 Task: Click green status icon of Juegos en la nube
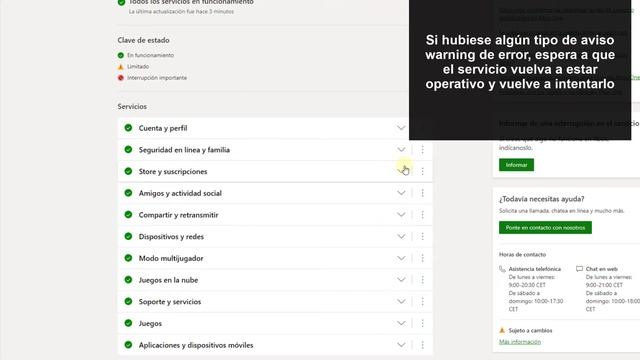128,280
